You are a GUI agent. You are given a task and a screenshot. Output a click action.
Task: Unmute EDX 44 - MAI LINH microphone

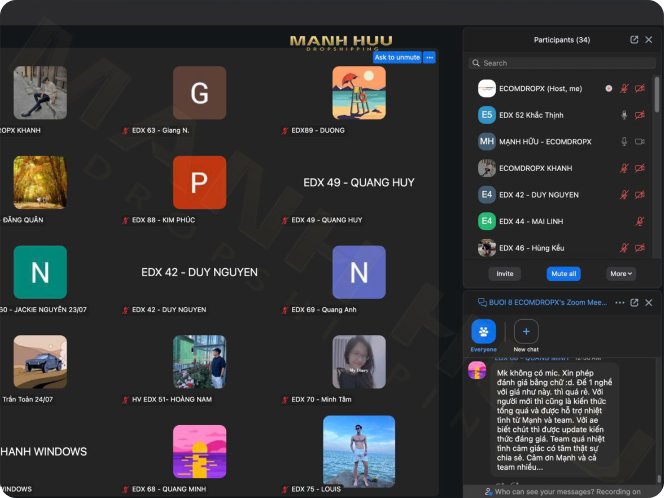click(639, 220)
